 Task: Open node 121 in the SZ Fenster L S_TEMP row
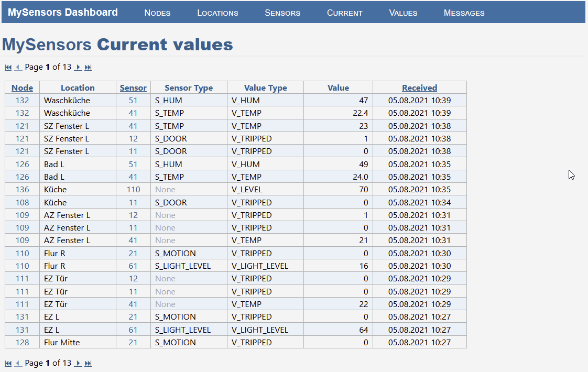pyautogui.click(x=22, y=126)
